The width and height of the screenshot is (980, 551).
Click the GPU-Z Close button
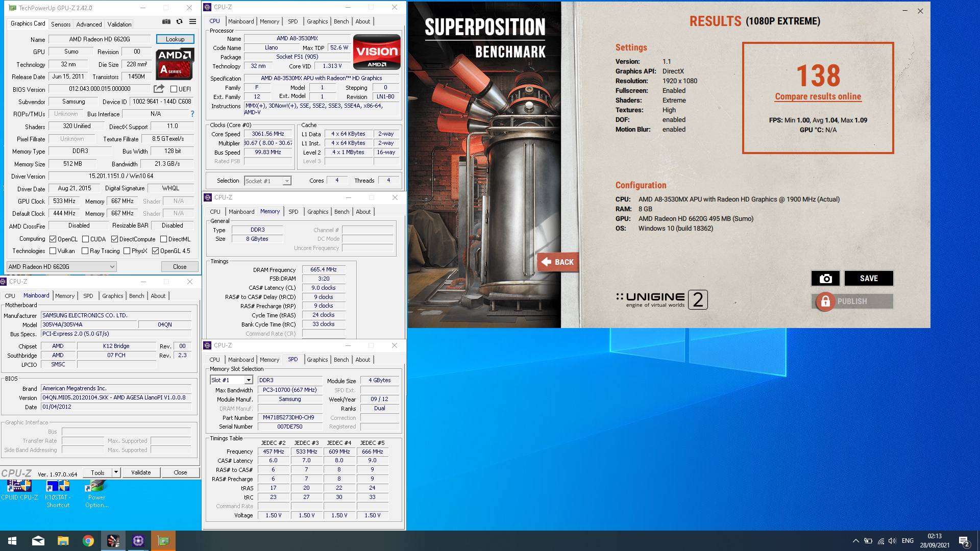180,266
